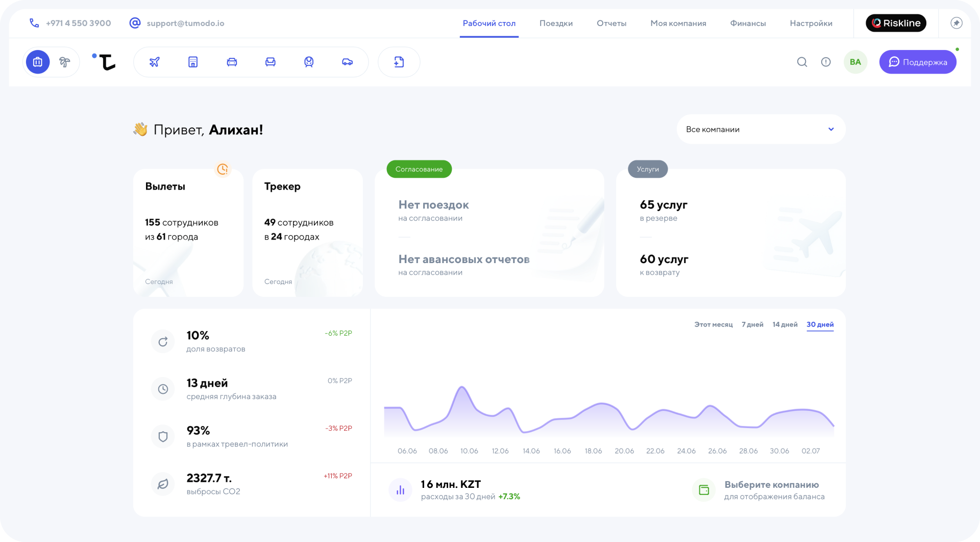Select the Этот месяц period
The height and width of the screenshot is (542, 980).
coord(713,324)
